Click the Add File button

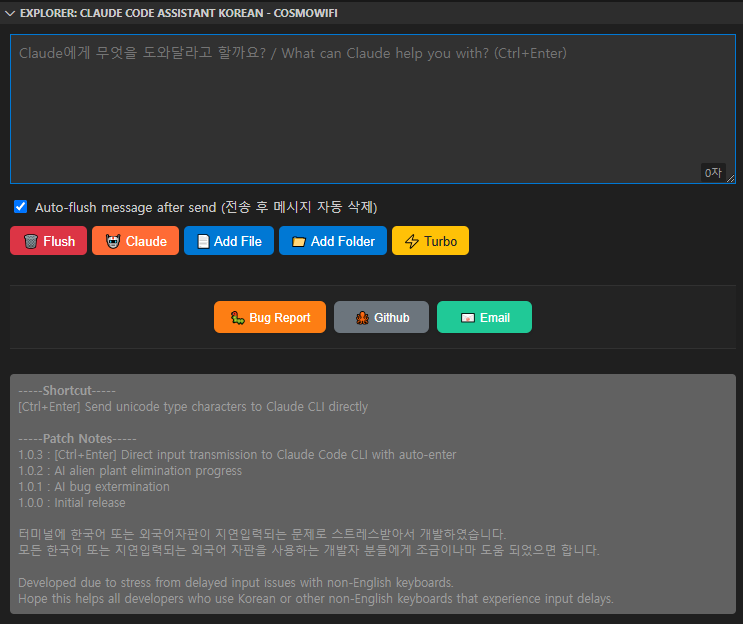[x=229, y=241]
